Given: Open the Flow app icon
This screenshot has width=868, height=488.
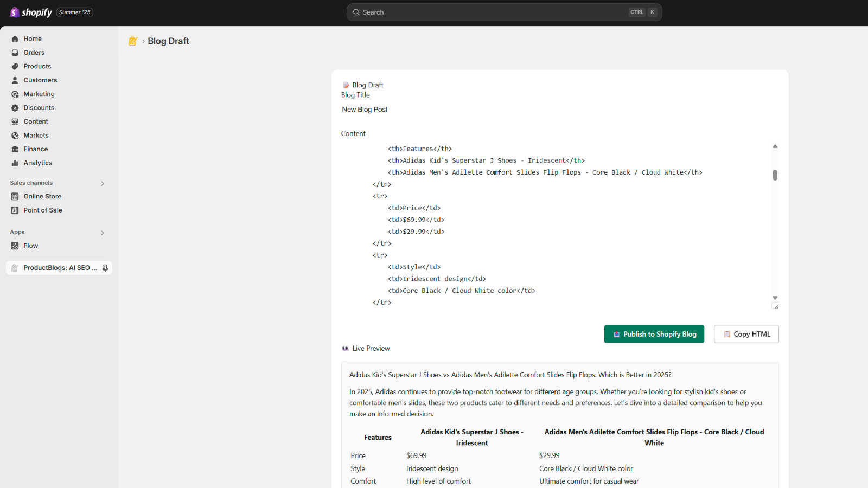Looking at the screenshot, I should 15,246.
